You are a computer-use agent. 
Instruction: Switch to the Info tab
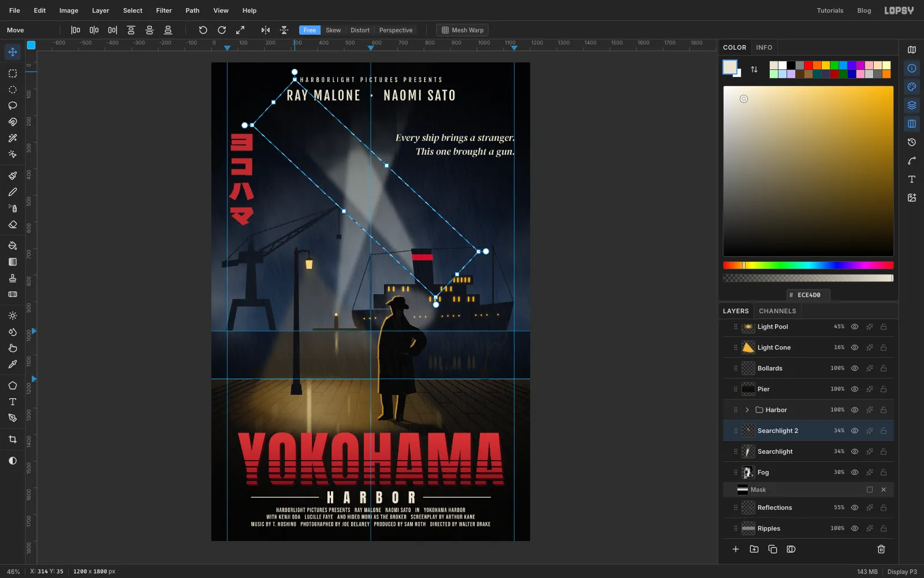pos(764,47)
